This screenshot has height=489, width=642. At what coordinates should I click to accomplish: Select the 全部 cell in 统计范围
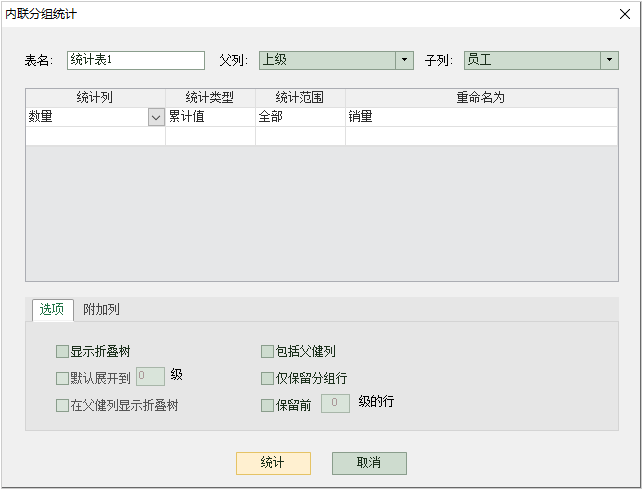pos(300,117)
